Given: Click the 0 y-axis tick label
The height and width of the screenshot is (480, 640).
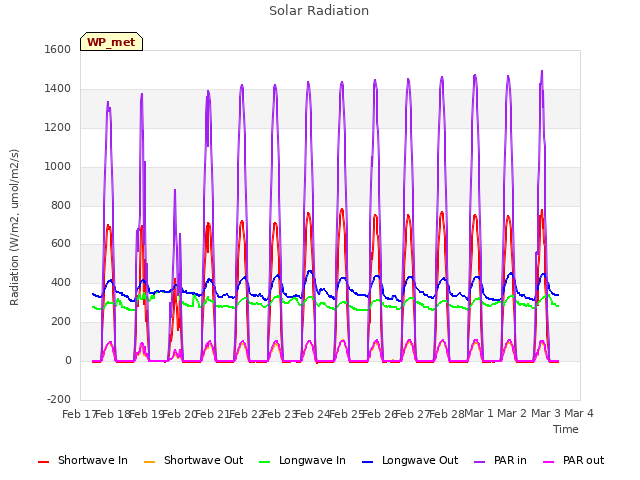Looking at the screenshot, I should click(68, 360).
